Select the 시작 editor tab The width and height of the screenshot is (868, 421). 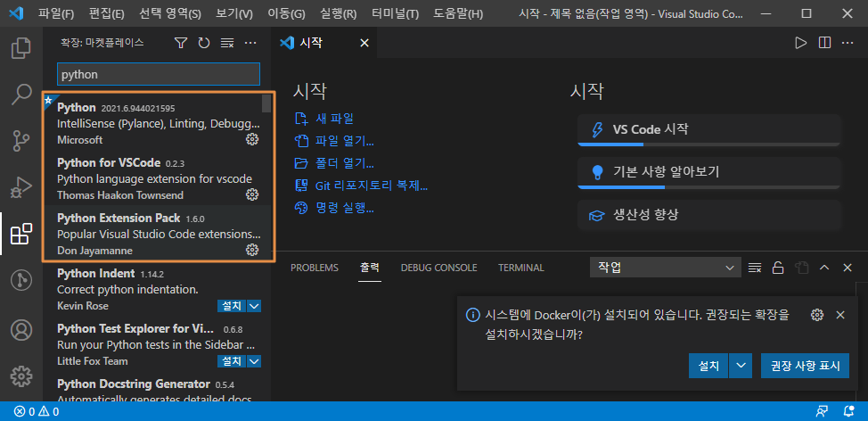point(323,43)
